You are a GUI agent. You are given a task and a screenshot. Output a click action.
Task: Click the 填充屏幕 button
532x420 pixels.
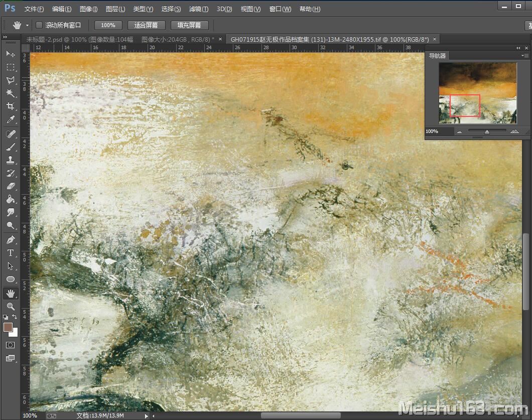pyautogui.click(x=189, y=25)
